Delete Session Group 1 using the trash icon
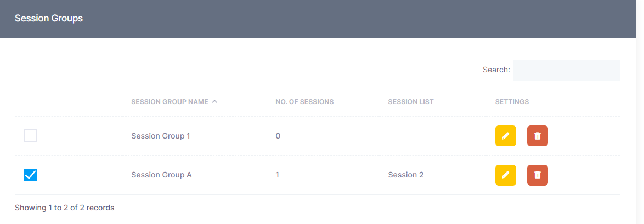Image resolution: width=644 pixels, height=224 pixels. [x=537, y=136]
